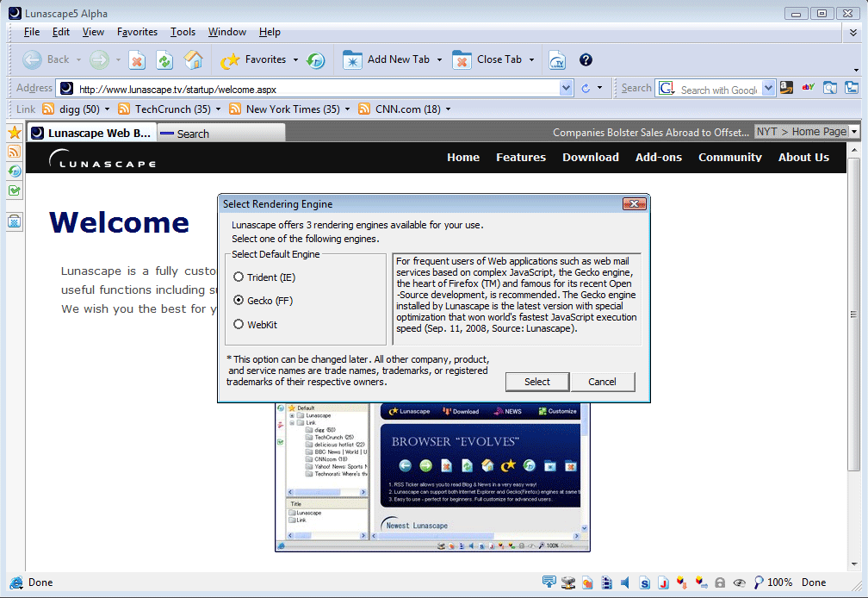
Task: Open the Add New Tab dropdown arrow
Action: coord(439,60)
